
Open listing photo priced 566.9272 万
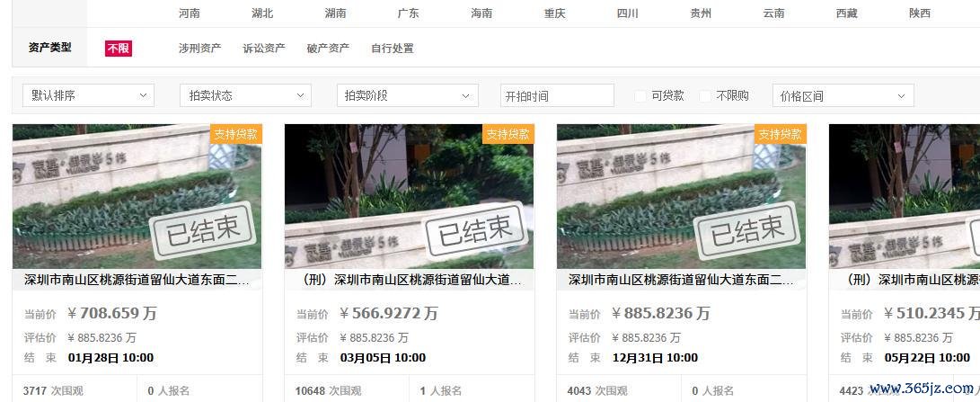tap(410, 196)
